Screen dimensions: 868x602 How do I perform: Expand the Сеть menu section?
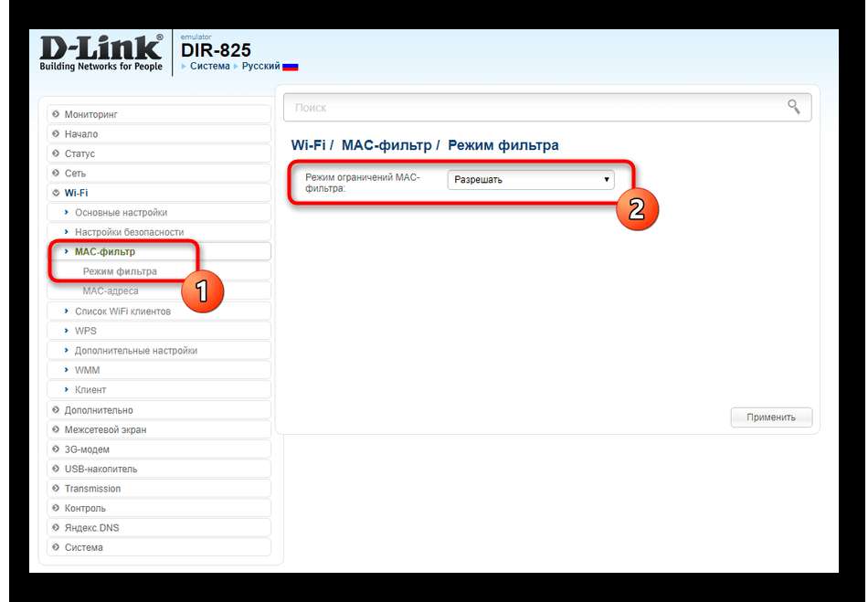[159, 174]
